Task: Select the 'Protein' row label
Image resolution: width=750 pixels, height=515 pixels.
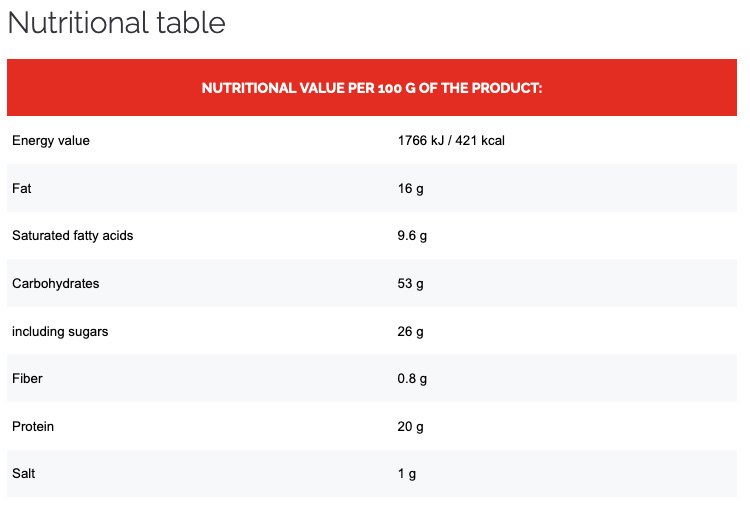Action: click(33, 427)
